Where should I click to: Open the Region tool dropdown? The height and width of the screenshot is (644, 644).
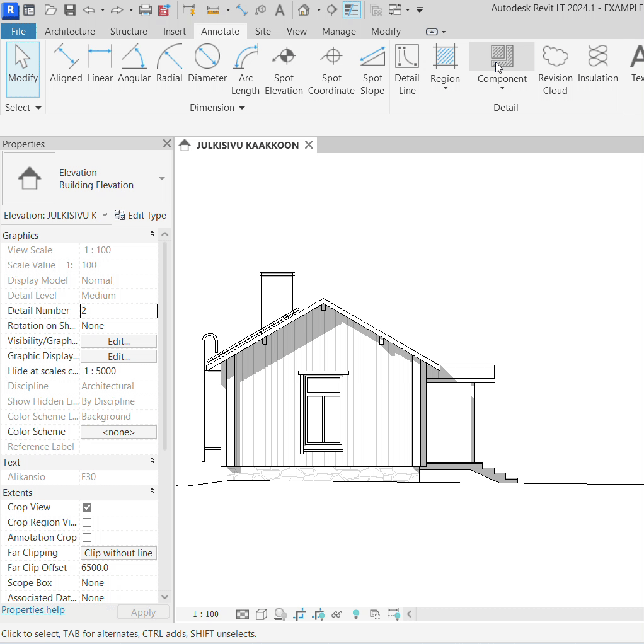[445, 88]
